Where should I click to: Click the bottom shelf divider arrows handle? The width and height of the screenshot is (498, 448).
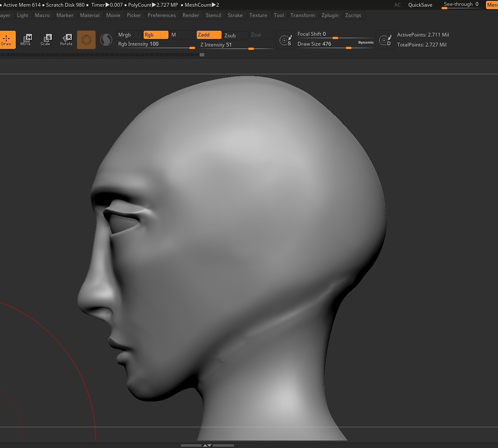click(x=207, y=445)
